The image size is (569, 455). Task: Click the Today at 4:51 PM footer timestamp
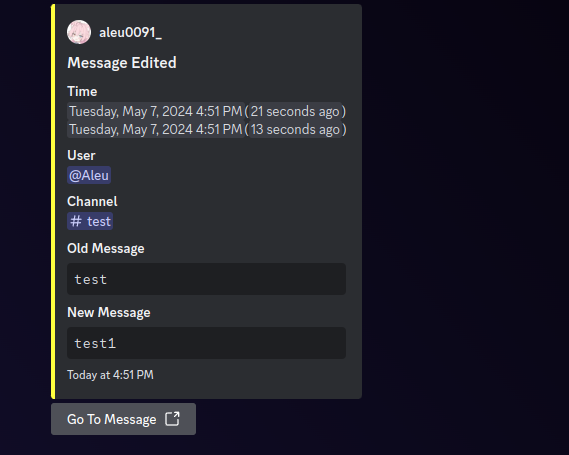110,375
